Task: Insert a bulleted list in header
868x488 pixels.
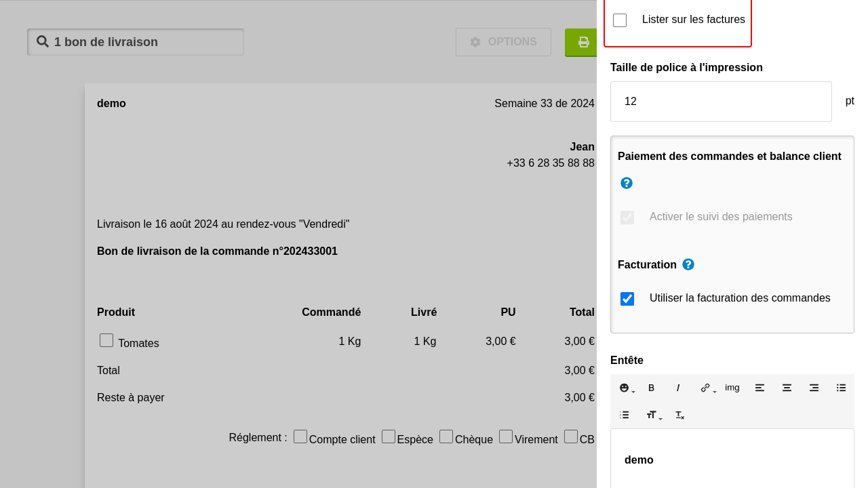Action: 841,388
